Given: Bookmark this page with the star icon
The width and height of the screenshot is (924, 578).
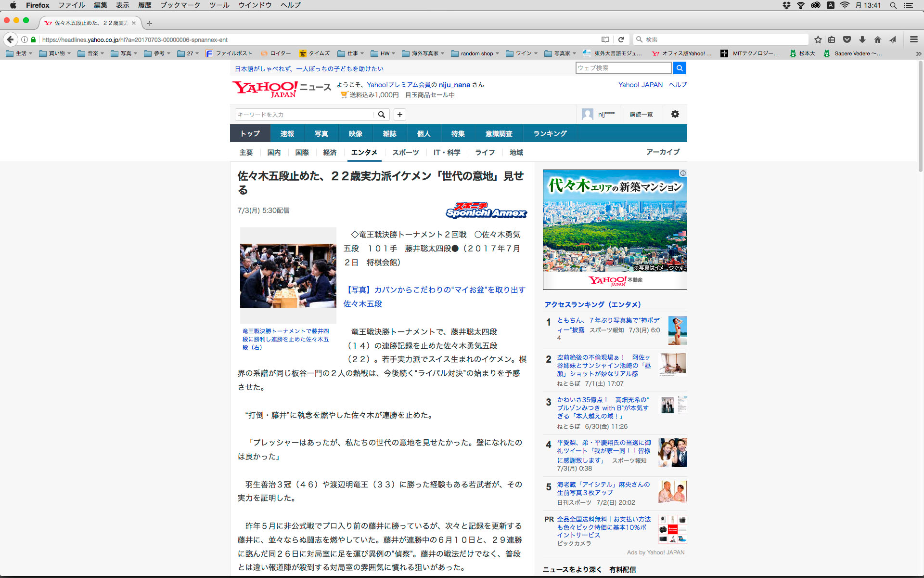Looking at the screenshot, I should 818,39.
